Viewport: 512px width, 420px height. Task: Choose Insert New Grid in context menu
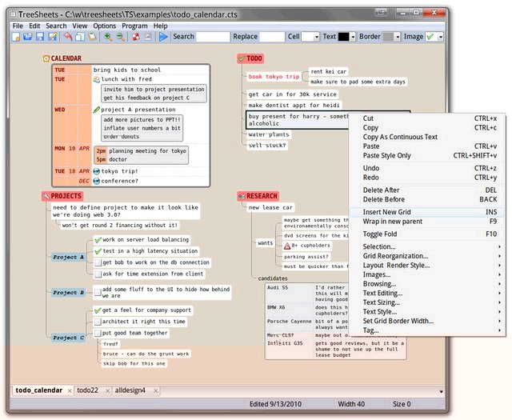426,212
